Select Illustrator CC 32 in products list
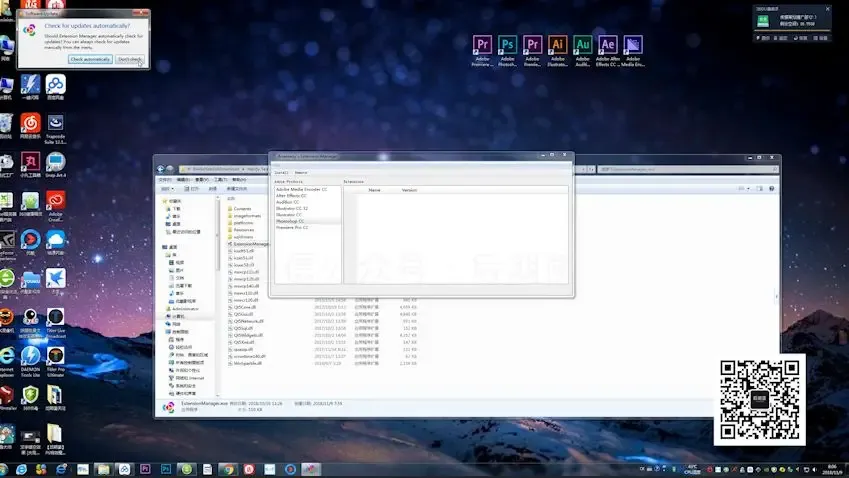 (x=292, y=208)
